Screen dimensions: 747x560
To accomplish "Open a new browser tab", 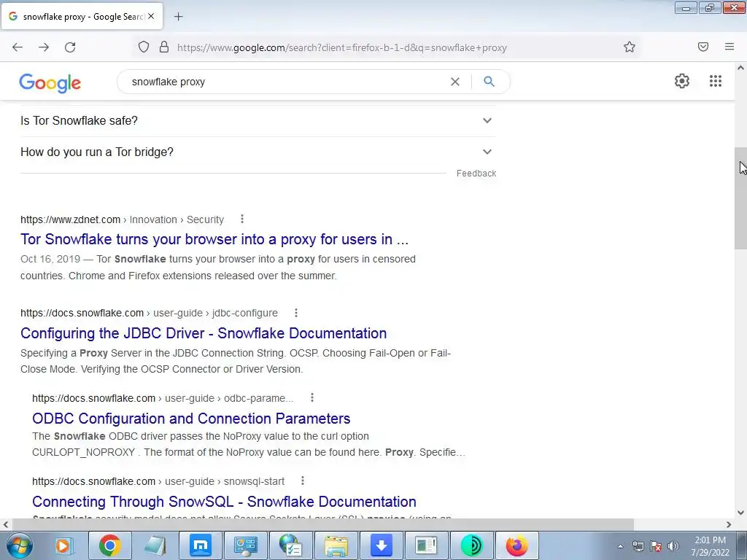I will pyautogui.click(x=178, y=17).
